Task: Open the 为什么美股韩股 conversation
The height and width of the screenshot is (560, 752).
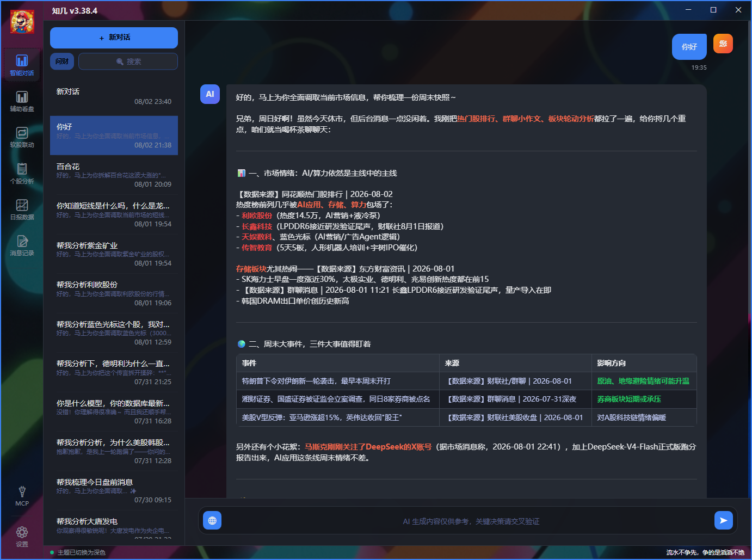Action: tap(114, 451)
